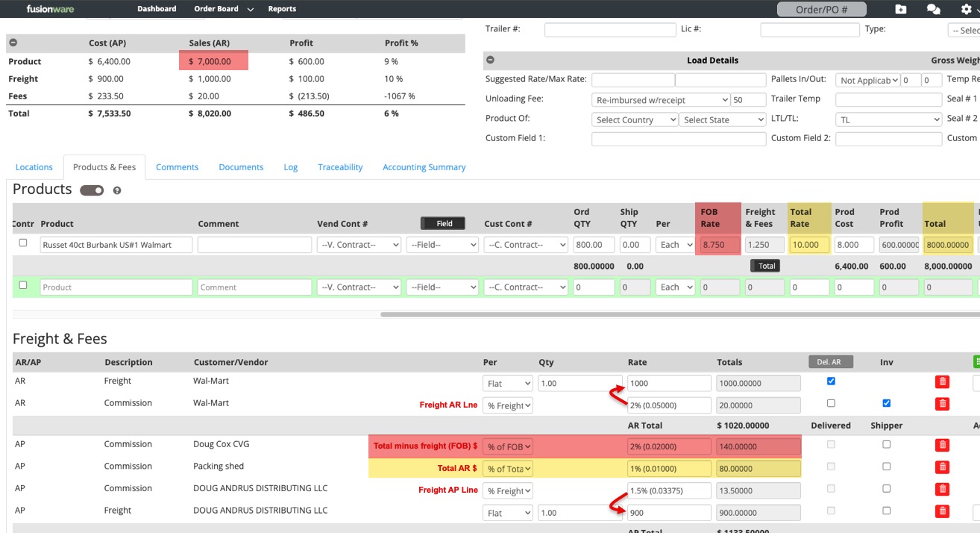Image resolution: width=980 pixels, height=533 pixels.
Task: Collapse the Load Details section
Action: [x=490, y=60]
